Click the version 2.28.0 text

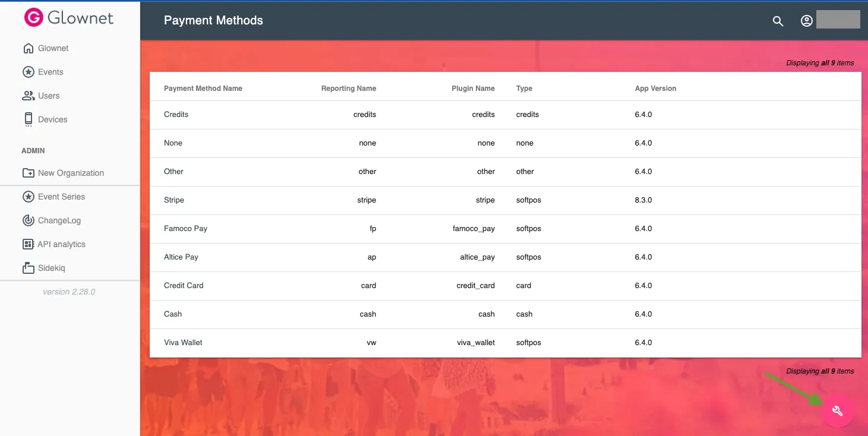(69, 292)
